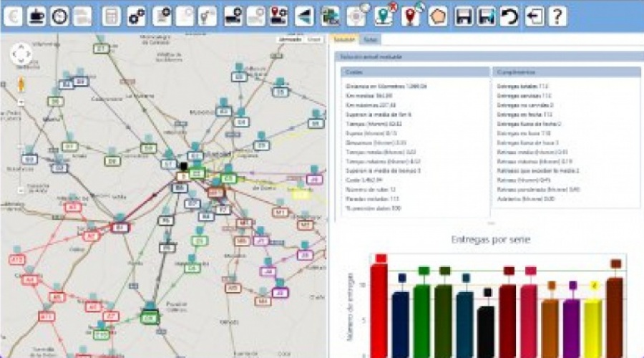
Task: Select the currently active yellow tab above results
Action: coord(344,39)
